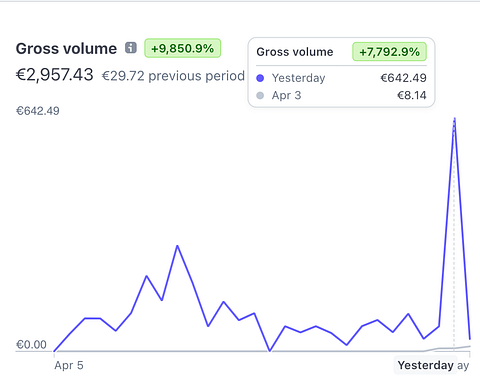The height and width of the screenshot is (381, 480).
Task: Click the Apr 5 x-axis label
Action: click(x=69, y=365)
